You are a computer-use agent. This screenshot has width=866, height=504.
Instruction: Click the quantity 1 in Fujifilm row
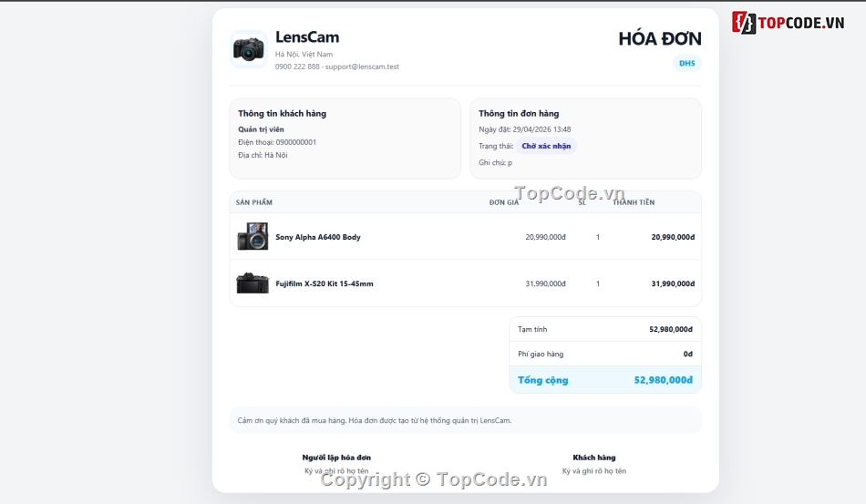[x=598, y=283]
